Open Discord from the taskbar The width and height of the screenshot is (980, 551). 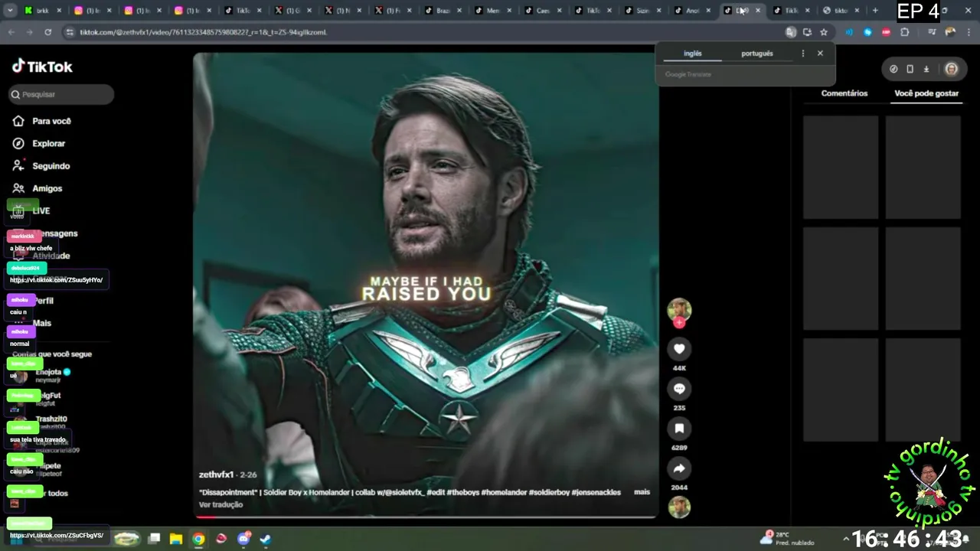click(243, 539)
